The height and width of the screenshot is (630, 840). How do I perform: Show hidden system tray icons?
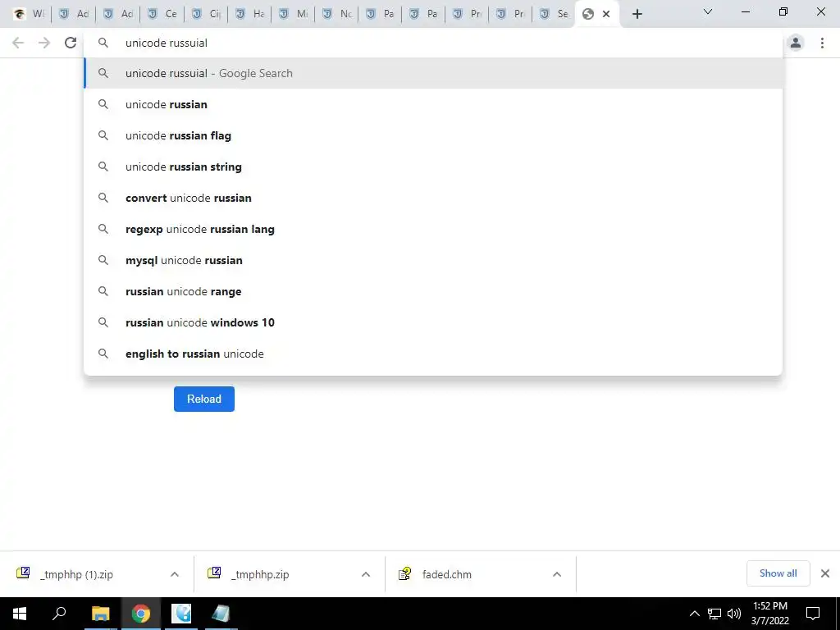coord(694,614)
